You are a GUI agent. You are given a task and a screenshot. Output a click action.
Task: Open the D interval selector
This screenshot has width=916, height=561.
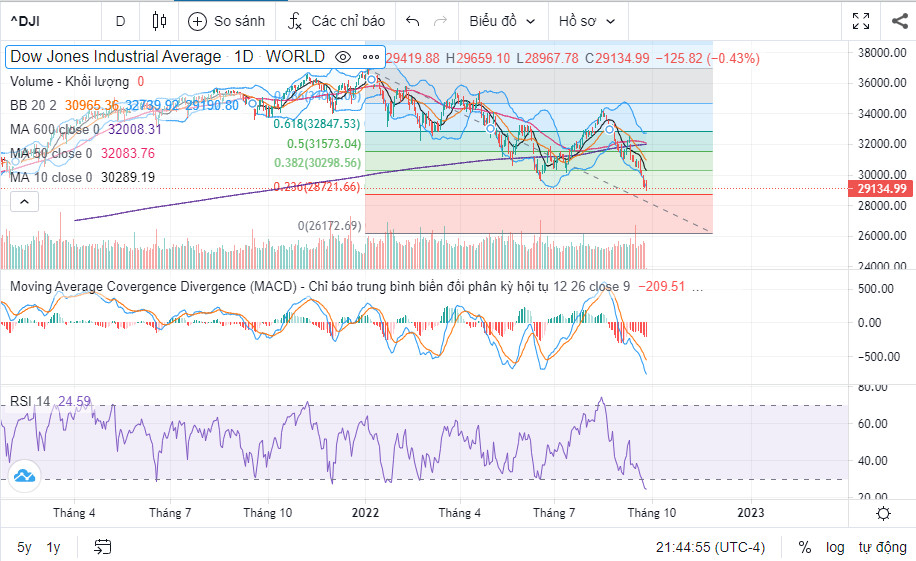coord(120,22)
